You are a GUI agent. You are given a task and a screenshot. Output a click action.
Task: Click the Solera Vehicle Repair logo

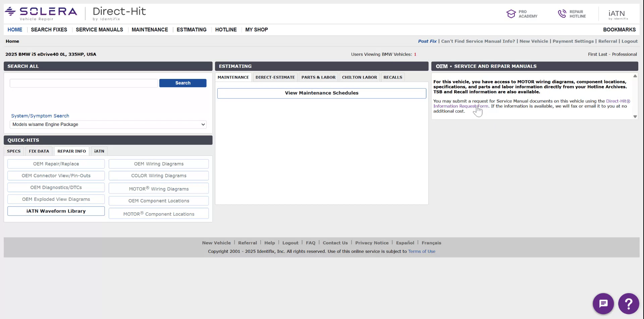(40, 12)
